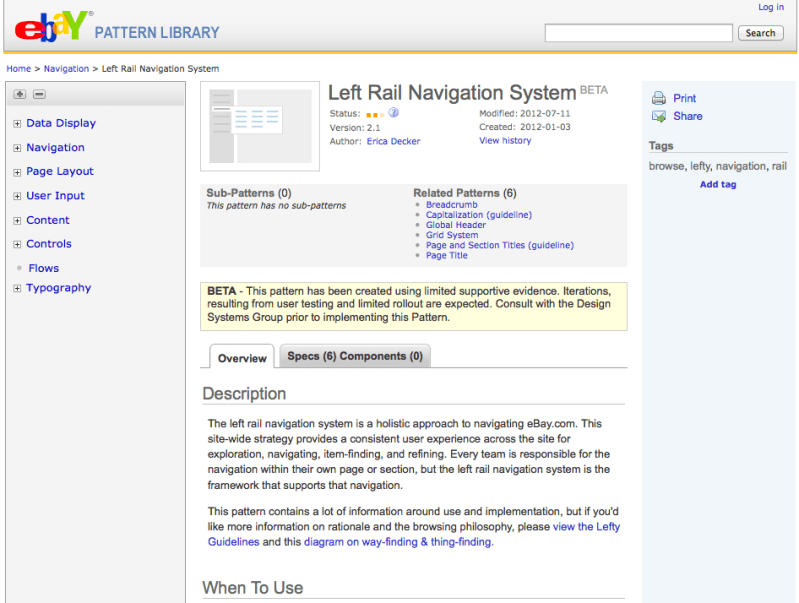The image size is (799, 603).
Task: Expand the Page Layout tree node
Action: coord(17,172)
